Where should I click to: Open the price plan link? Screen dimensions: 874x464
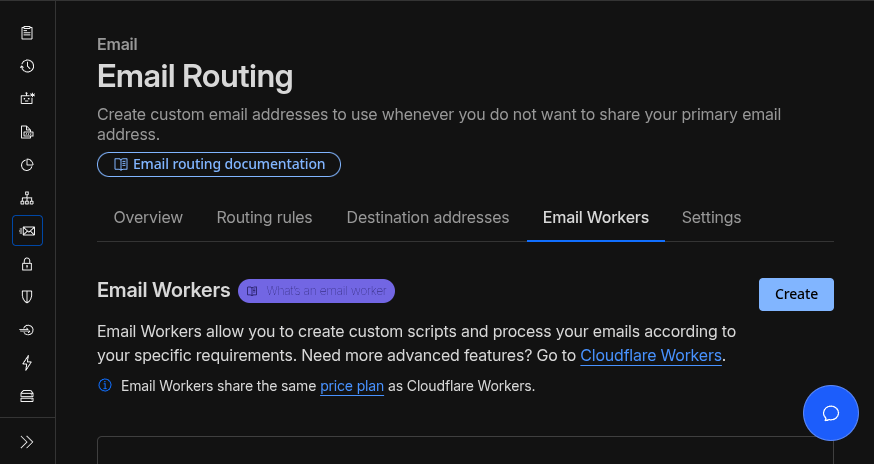pyautogui.click(x=352, y=386)
